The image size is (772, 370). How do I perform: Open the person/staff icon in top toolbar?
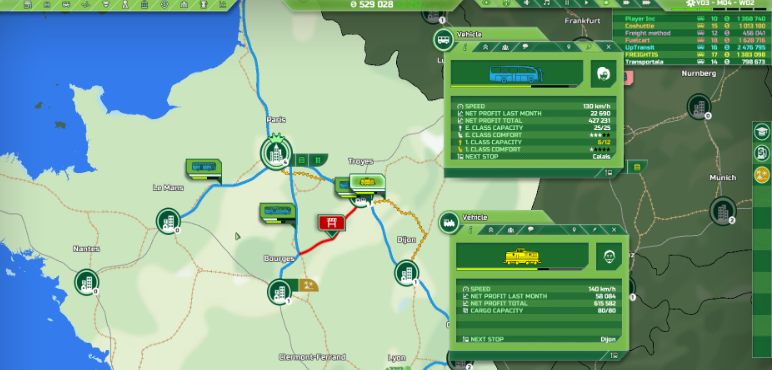click(125, 4)
